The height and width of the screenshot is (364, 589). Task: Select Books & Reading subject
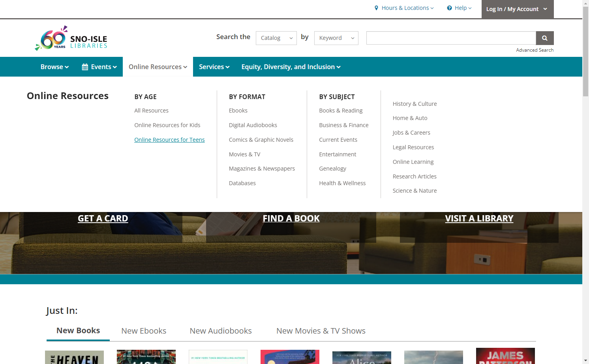pyautogui.click(x=341, y=111)
